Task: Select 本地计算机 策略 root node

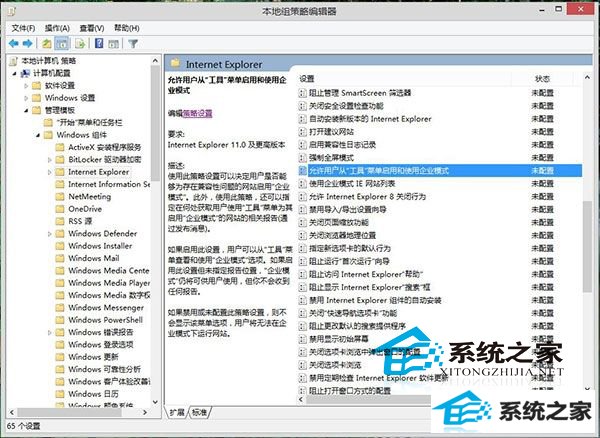Action: 49,60
